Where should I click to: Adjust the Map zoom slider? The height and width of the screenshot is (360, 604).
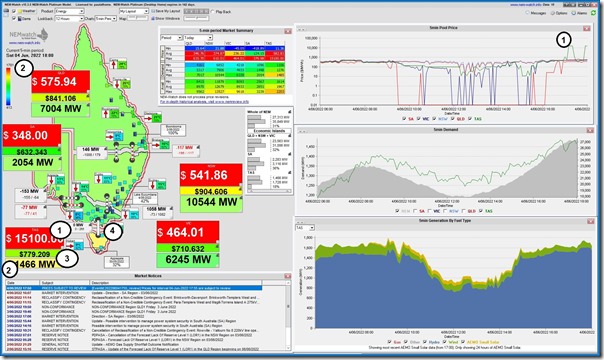(x=138, y=18)
